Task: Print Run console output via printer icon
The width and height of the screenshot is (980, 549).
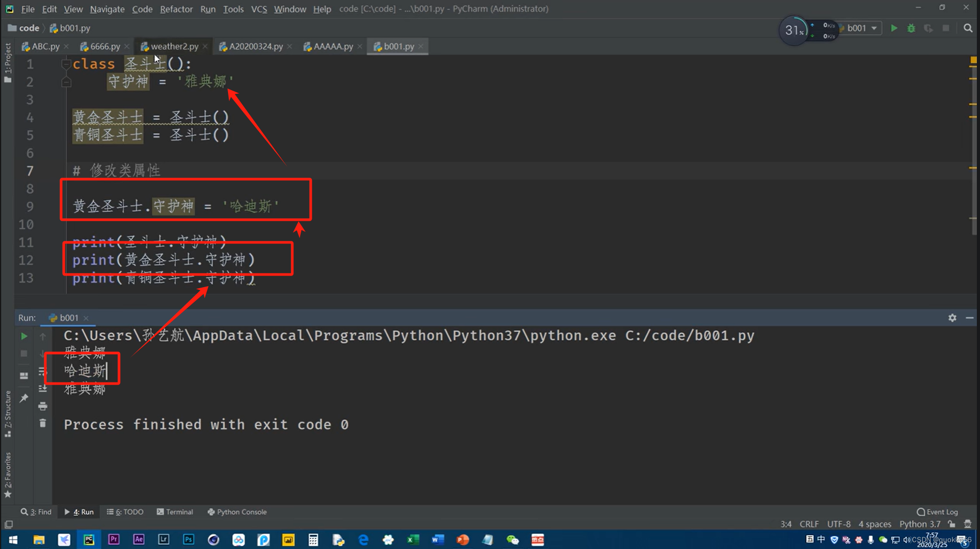Action: pyautogui.click(x=43, y=406)
